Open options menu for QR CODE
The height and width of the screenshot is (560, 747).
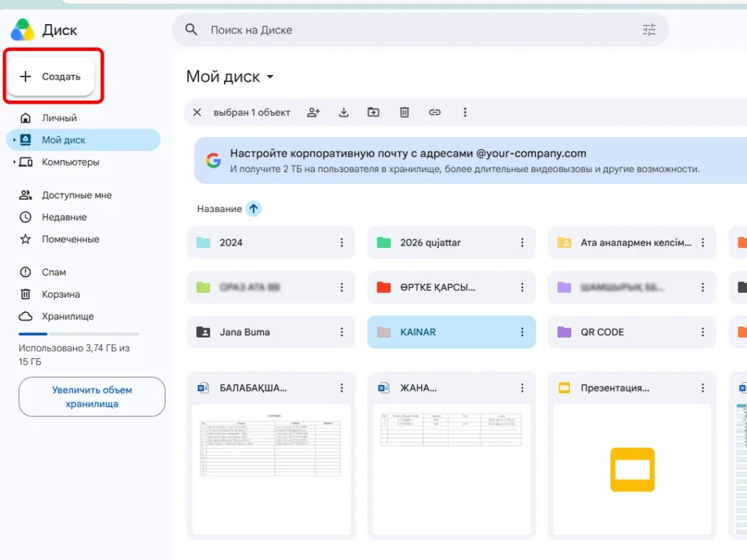click(703, 332)
